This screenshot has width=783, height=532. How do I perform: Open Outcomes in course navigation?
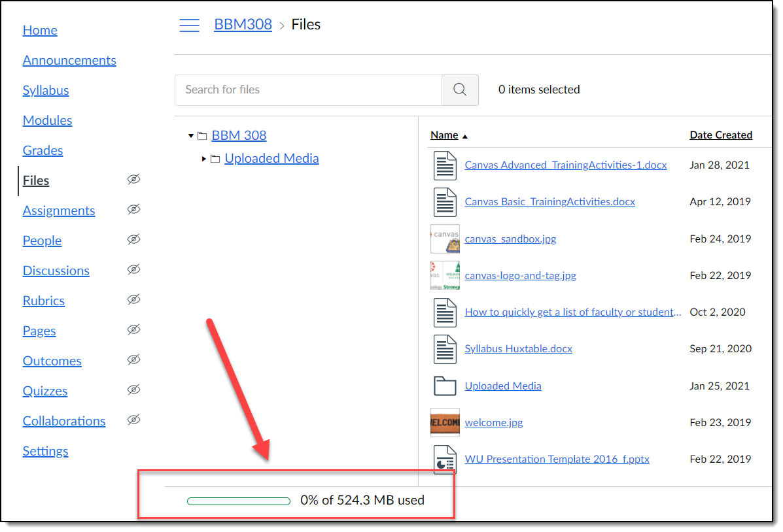coord(52,361)
